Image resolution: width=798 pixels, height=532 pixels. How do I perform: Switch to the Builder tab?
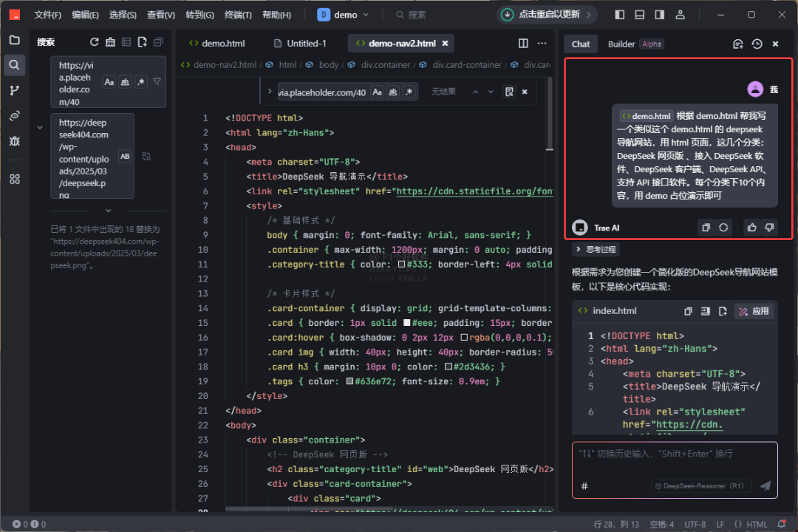(x=621, y=44)
